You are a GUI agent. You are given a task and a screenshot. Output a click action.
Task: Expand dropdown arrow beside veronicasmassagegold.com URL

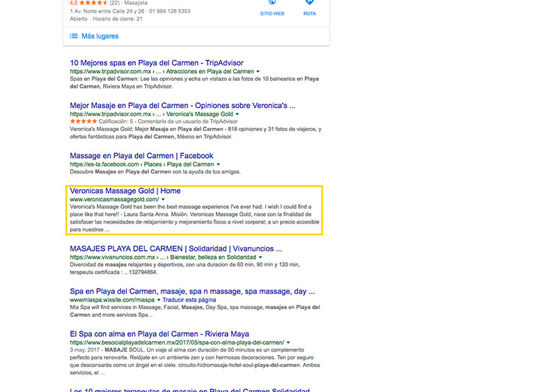click(x=163, y=200)
